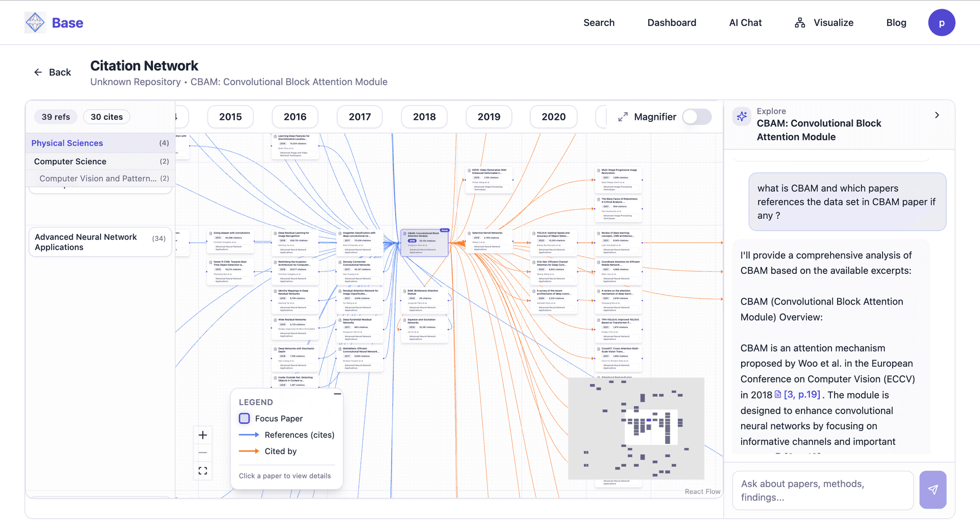Send the chat message
The height and width of the screenshot is (530, 980).
coord(933,490)
